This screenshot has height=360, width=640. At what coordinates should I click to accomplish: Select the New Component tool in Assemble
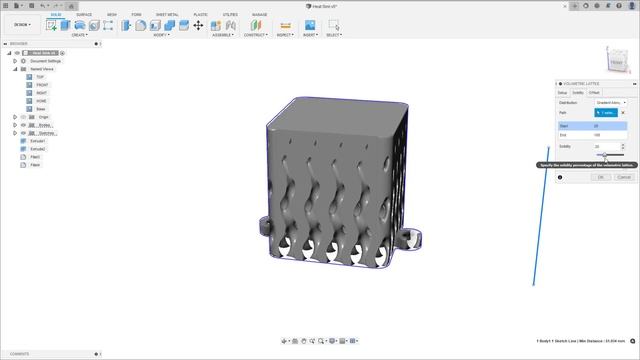(216, 25)
